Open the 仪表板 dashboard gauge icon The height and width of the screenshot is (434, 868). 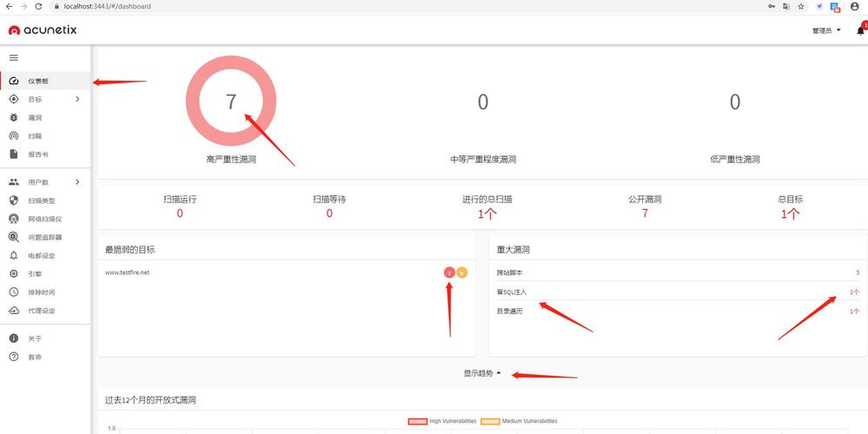[14, 82]
